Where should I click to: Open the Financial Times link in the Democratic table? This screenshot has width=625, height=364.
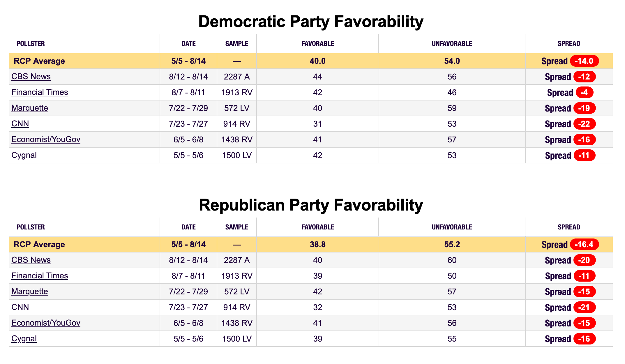[x=40, y=92]
